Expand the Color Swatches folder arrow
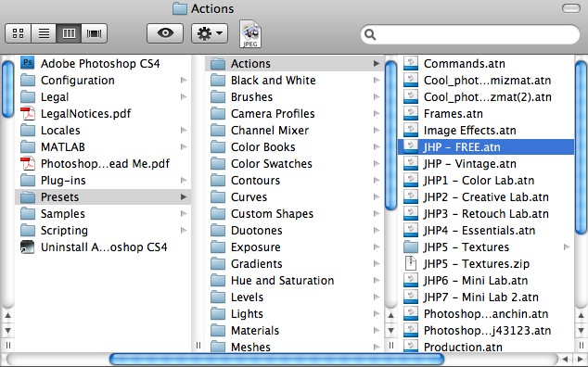588x367 pixels. tap(377, 163)
